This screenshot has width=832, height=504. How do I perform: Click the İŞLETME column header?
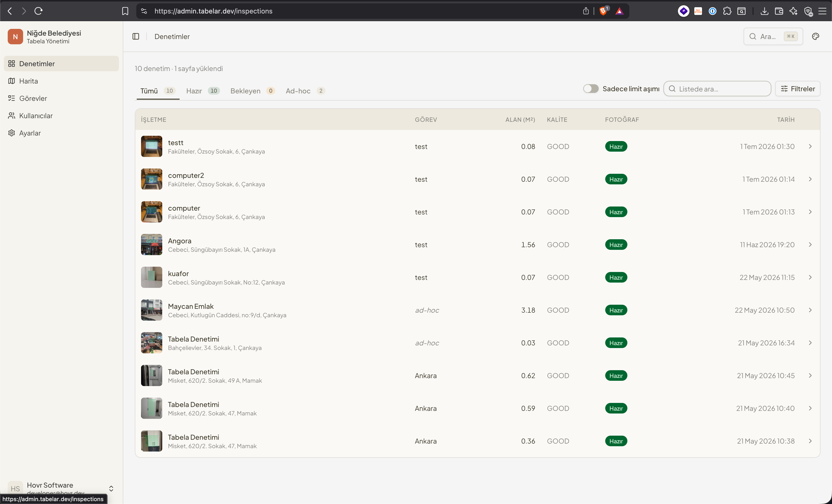pyautogui.click(x=154, y=120)
